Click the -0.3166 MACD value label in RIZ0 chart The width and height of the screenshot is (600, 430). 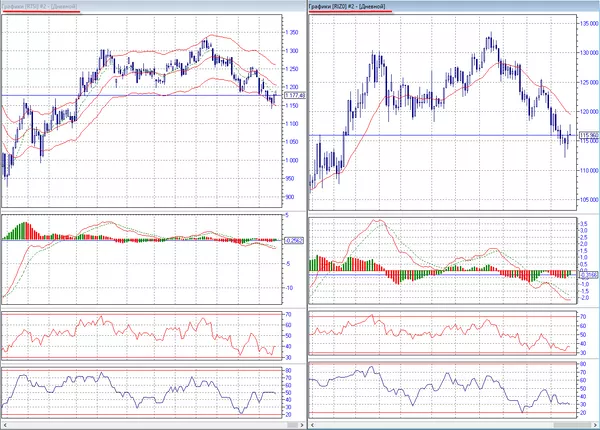click(x=589, y=275)
